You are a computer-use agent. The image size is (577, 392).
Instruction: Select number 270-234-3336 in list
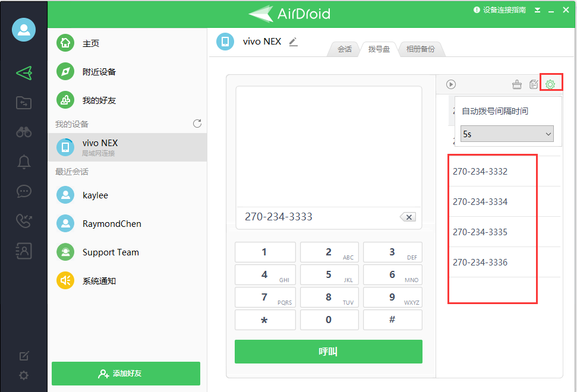[505, 262]
